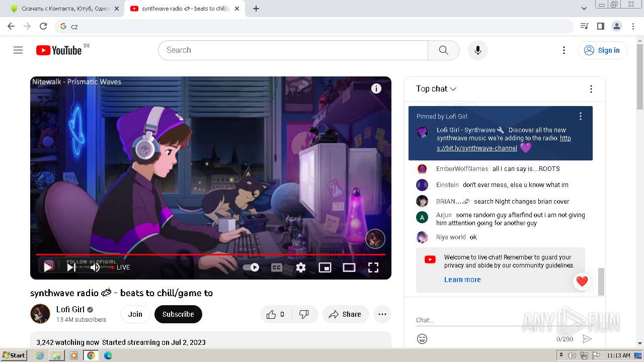Click the Sign in button

coord(603,50)
